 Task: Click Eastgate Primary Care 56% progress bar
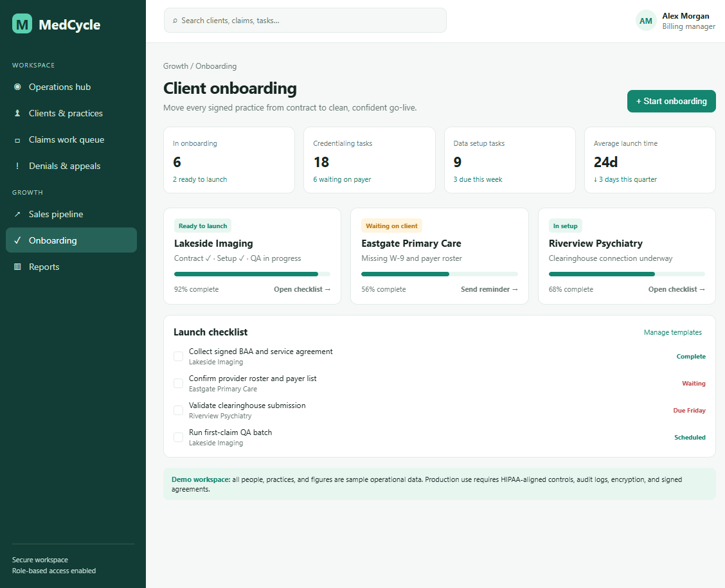(439, 274)
